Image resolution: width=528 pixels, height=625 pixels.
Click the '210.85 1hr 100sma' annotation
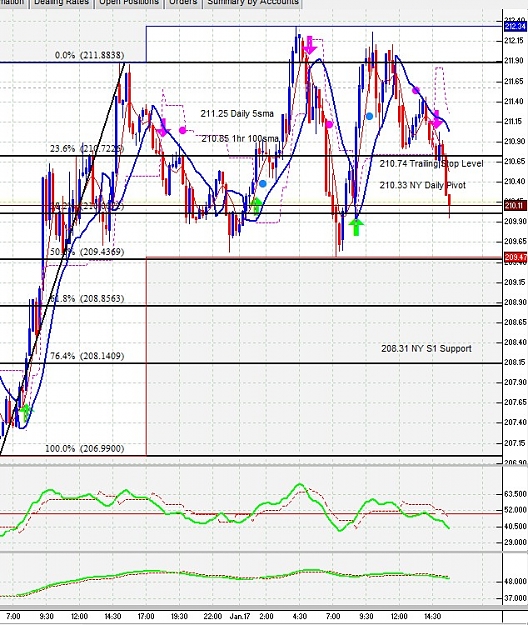click(x=240, y=139)
